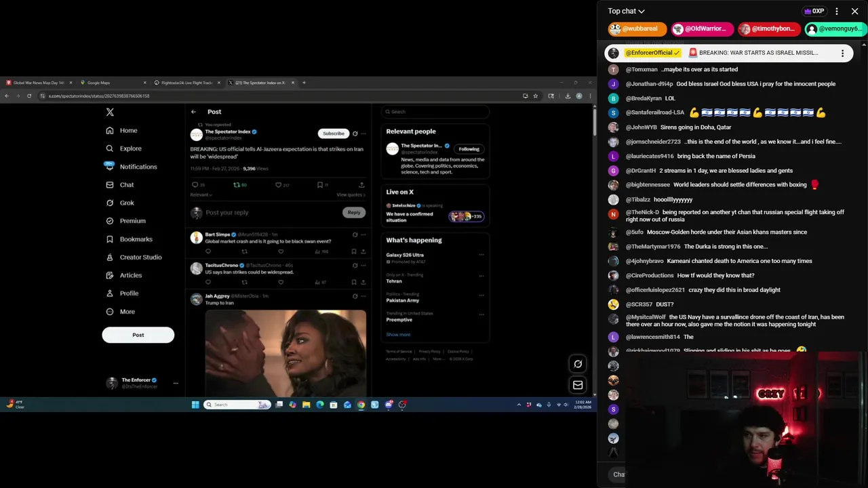Click the white Post button in sidebar
Viewport: 868px width, 488px height.
point(138,335)
